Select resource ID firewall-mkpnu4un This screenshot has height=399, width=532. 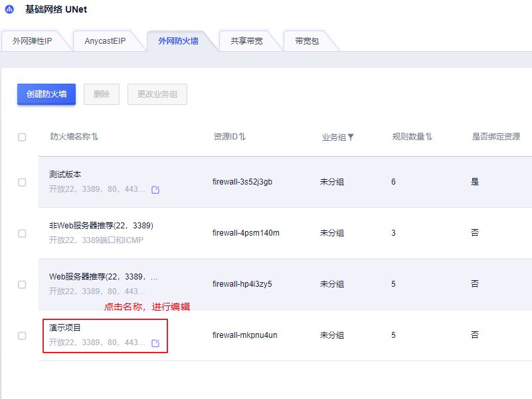tap(245, 335)
